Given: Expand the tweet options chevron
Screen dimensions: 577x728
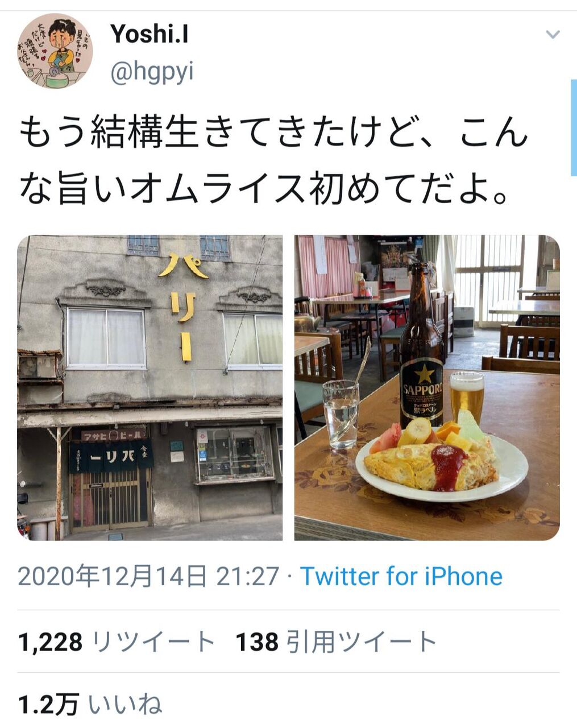Looking at the screenshot, I should [x=553, y=35].
